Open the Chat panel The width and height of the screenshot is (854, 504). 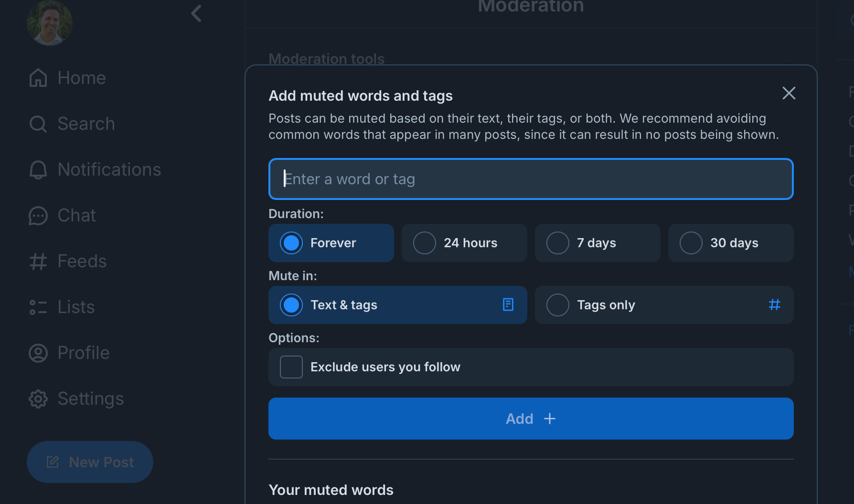pos(76,215)
